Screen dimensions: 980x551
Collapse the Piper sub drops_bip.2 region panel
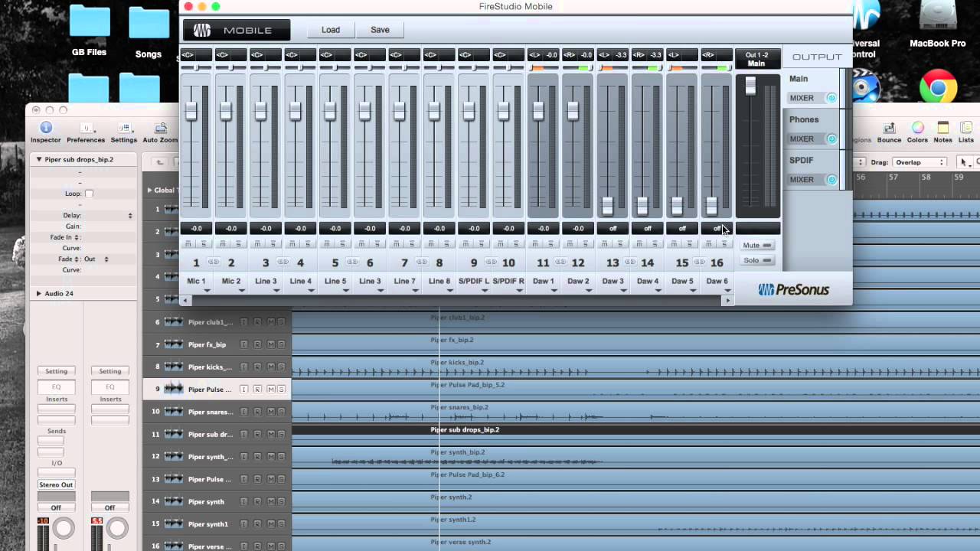(39, 159)
